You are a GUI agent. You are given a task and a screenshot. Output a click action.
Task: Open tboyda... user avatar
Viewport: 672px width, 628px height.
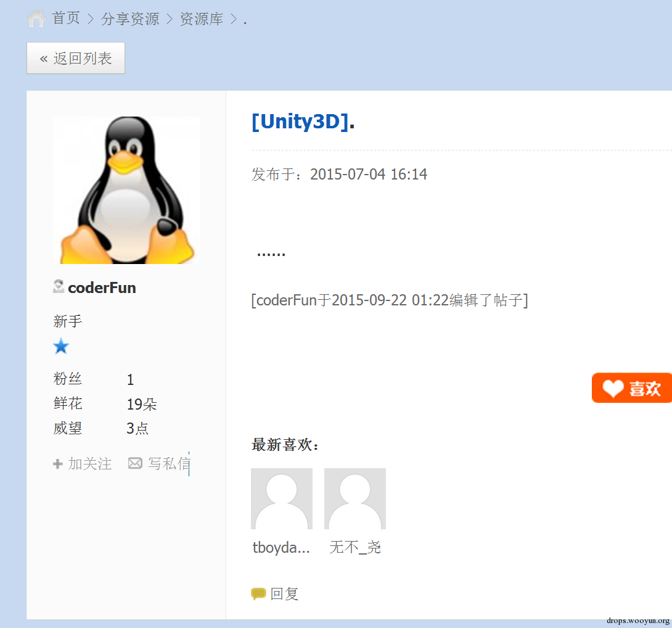282,498
